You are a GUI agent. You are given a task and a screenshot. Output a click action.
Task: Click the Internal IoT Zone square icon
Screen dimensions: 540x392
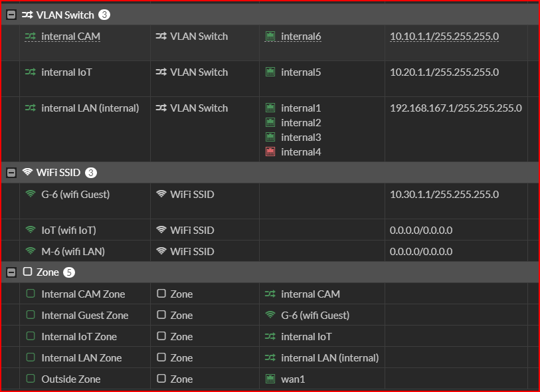[x=31, y=337]
